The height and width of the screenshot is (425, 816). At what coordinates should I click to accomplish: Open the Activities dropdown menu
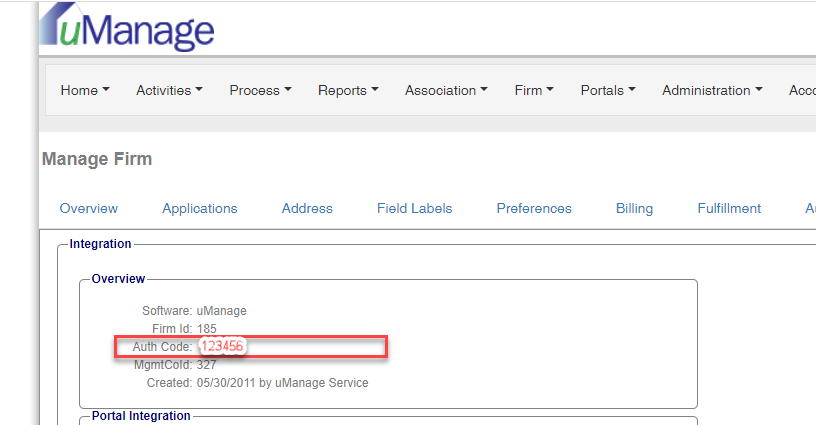169,91
